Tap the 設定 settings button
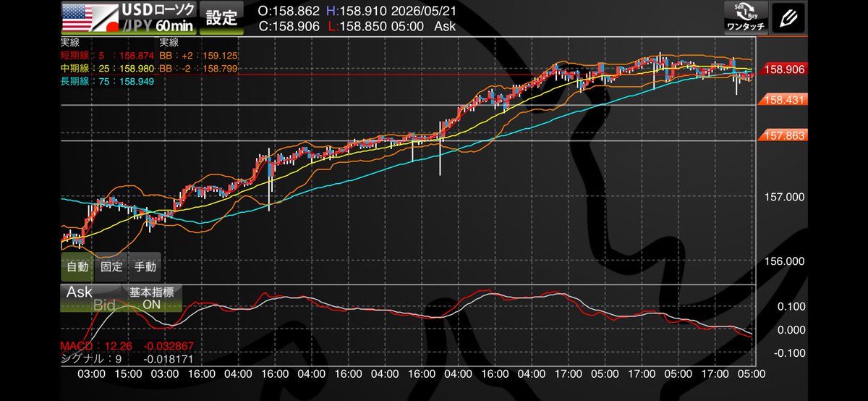868x401 pixels. (222, 18)
